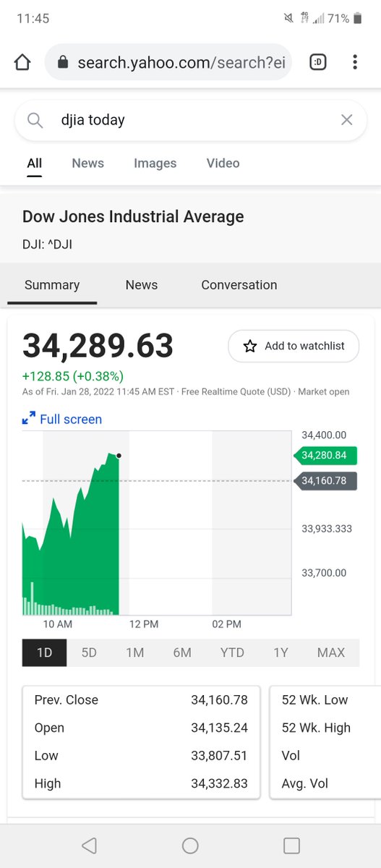The image size is (381, 868).
Task: Tap the magnifier search icon
Action: (35, 120)
